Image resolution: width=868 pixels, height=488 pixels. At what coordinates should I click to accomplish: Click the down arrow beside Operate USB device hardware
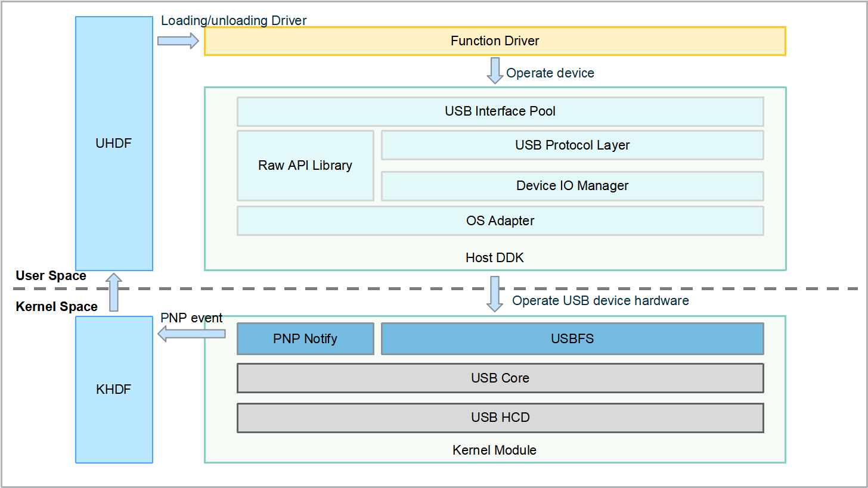click(x=495, y=294)
